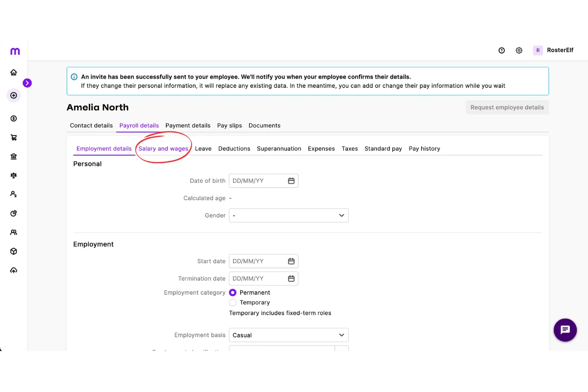This screenshot has width=588, height=392.
Task: Select Salary and wages sub-tab
Action: tap(163, 148)
